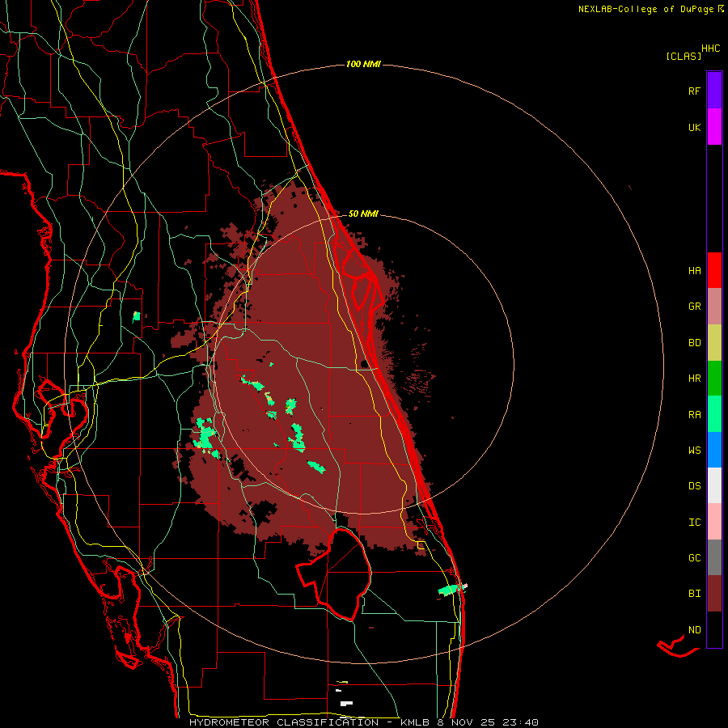The width and height of the screenshot is (728, 728).
Task: Click the RA light-green legend swatch
Action: coord(714,414)
